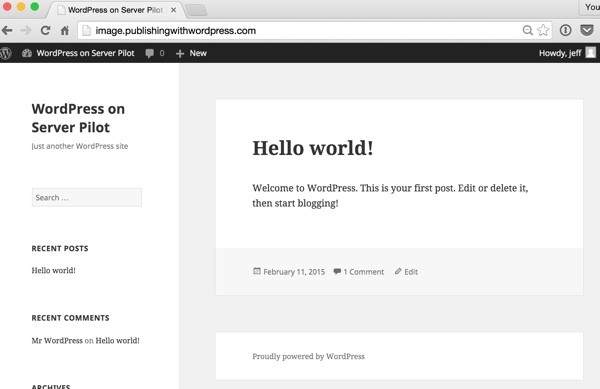Go back using the browser back arrow
Image resolution: width=600 pixels, height=389 pixels.
tap(7, 30)
